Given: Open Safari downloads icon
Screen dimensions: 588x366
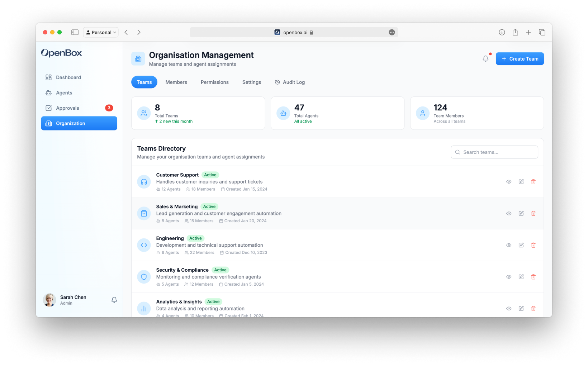Looking at the screenshot, I should coord(502,32).
